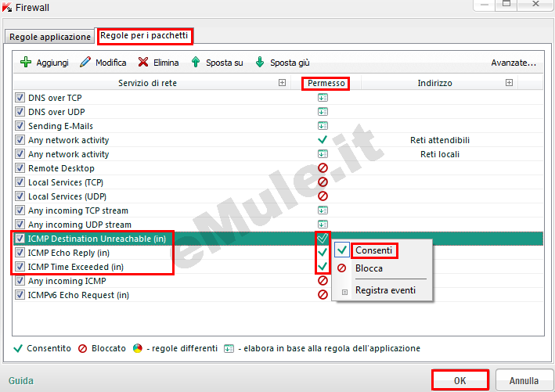Expand the Servizio di rete column button
555x392 pixels.
tap(282, 83)
